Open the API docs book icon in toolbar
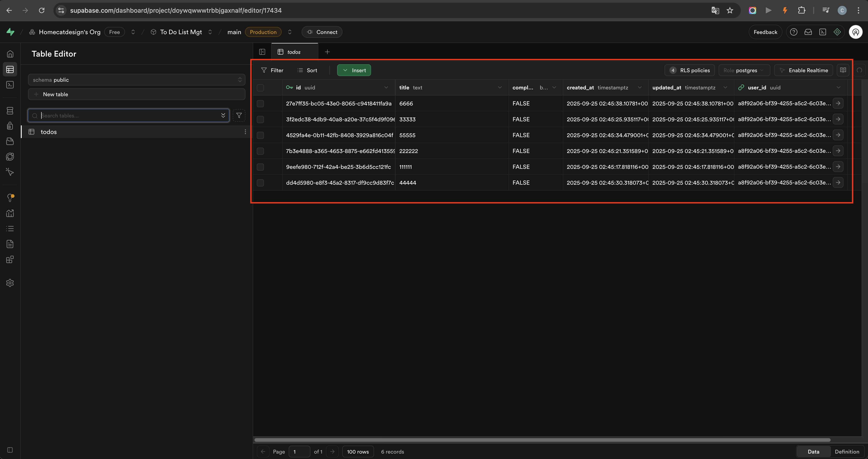868x459 pixels. tap(843, 70)
